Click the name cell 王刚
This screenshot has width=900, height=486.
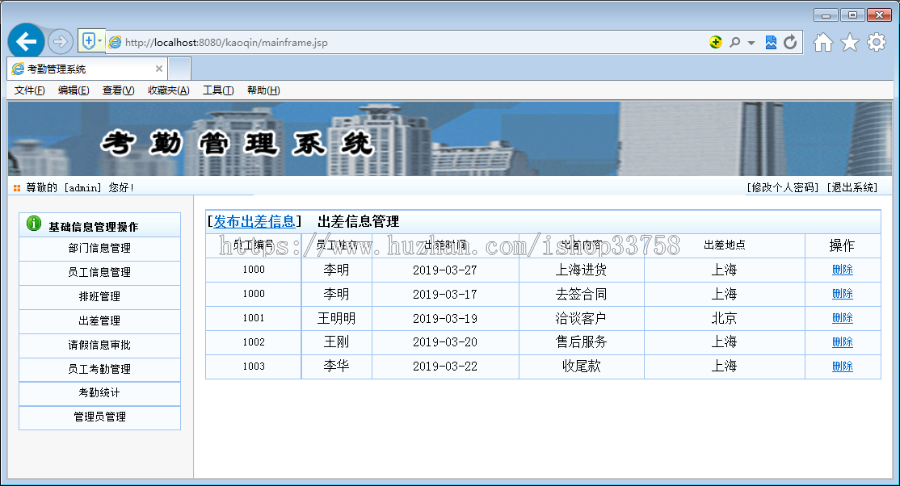tap(336, 342)
